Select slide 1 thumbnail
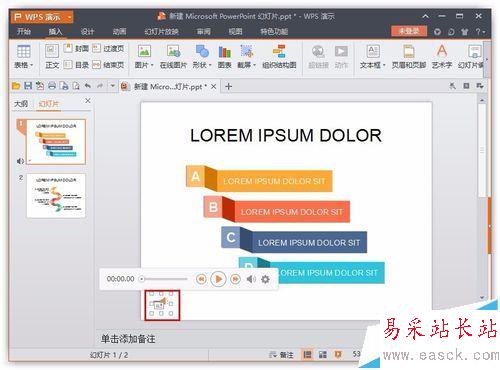The height and width of the screenshot is (370, 500). coord(56,142)
